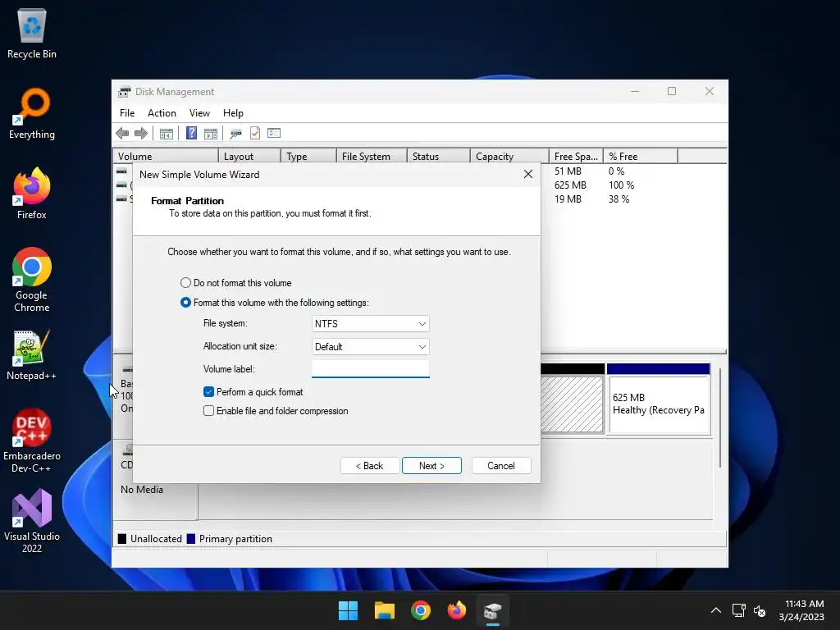The height and width of the screenshot is (630, 840).
Task: Show hidden tray icons chevron
Action: [x=715, y=610]
